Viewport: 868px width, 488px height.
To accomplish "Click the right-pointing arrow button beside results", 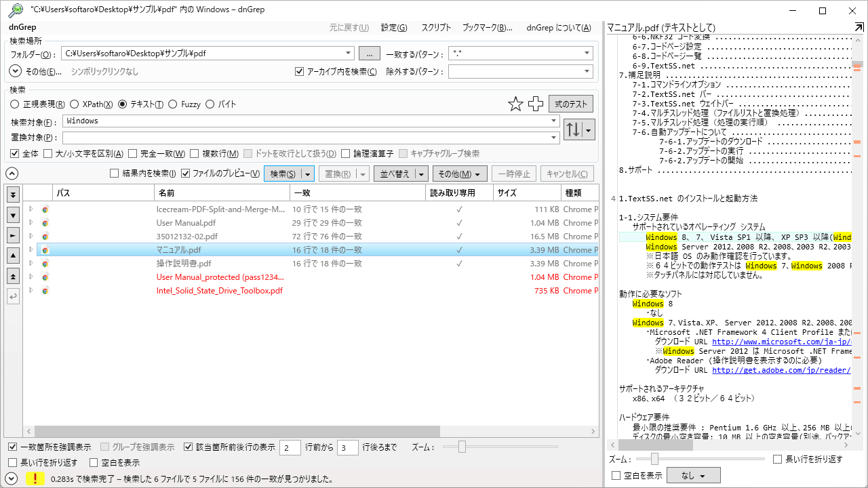I will click(x=13, y=235).
